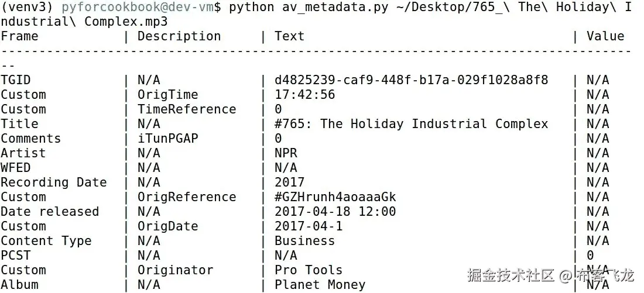
Task: Click the Text column header
Action: click(290, 36)
